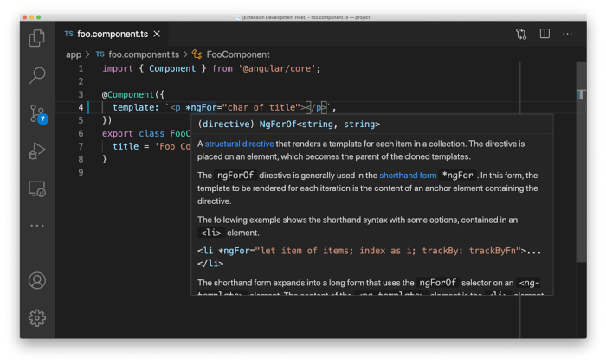The height and width of the screenshot is (364, 606).
Task: Open the editor More Actions menu
Action: coord(567,34)
